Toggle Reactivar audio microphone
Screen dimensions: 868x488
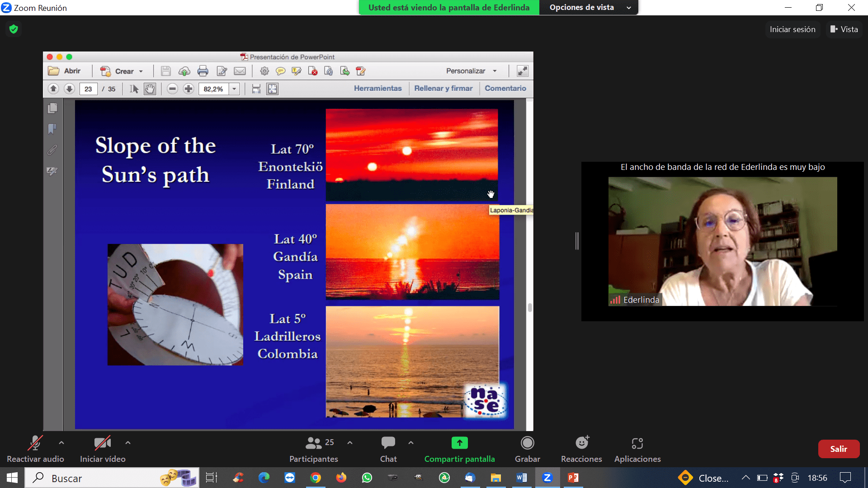35,449
